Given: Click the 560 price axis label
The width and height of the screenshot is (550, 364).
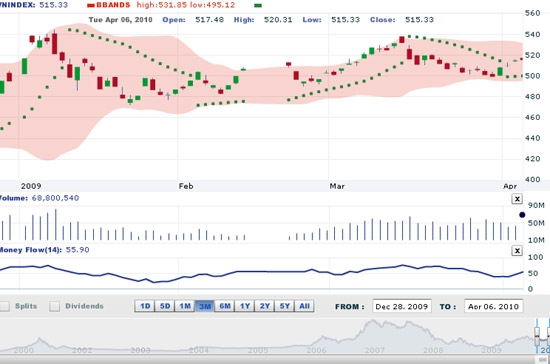Looking at the screenshot, I should click(532, 13).
